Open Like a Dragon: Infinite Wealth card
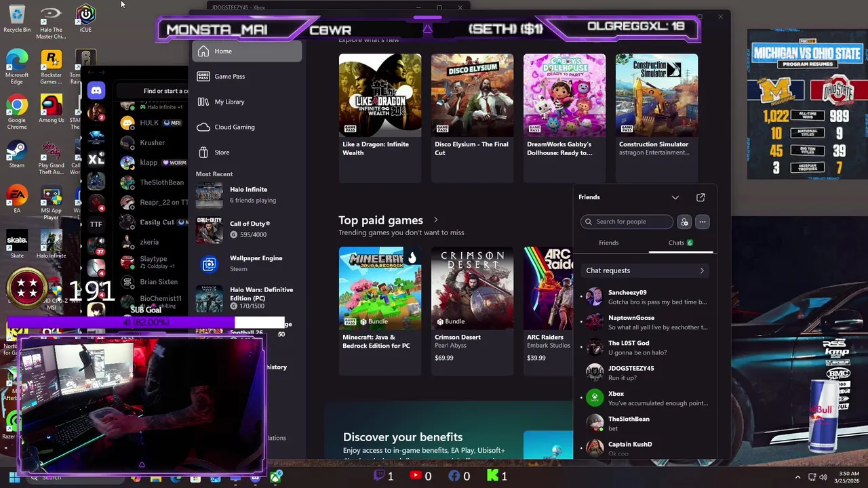Viewport: 868px width, 488px height. (380, 118)
